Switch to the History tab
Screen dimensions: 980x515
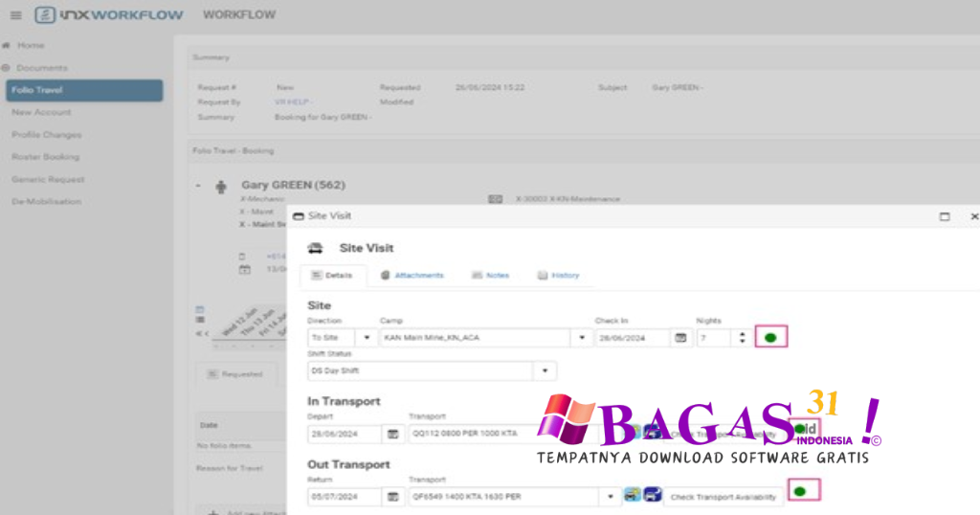[x=559, y=276]
